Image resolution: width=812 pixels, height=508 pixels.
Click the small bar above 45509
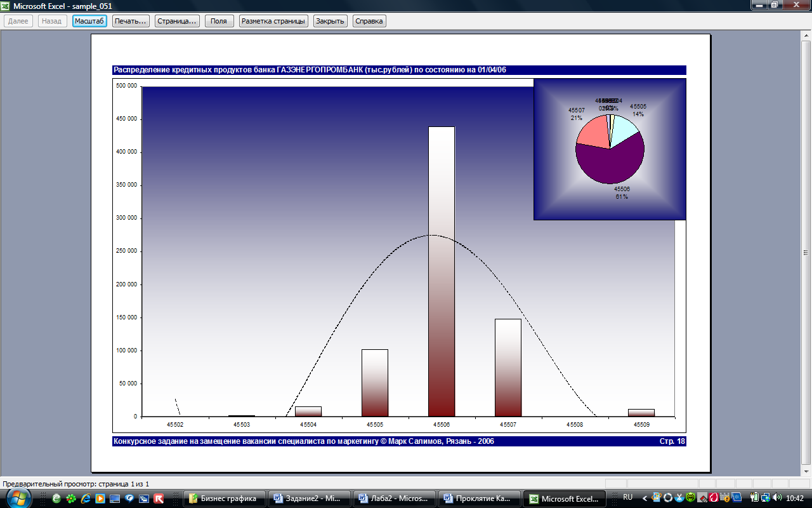[641, 413]
